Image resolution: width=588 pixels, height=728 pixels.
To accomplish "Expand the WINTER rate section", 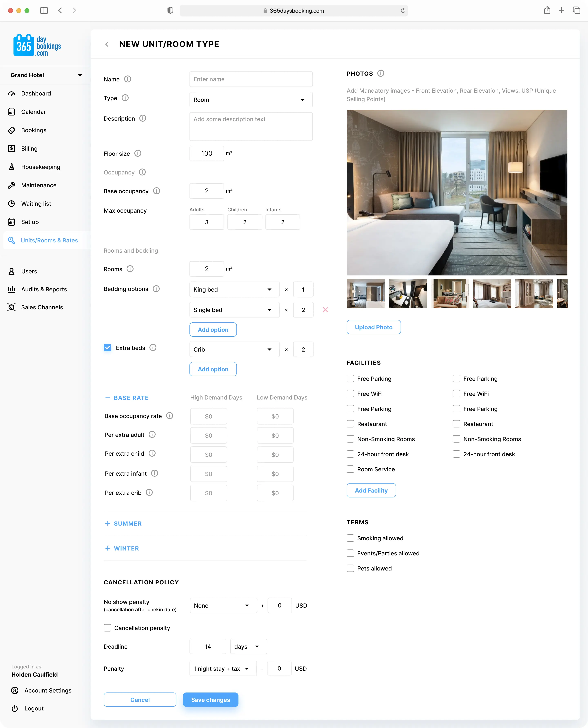I will [x=122, y=548].
